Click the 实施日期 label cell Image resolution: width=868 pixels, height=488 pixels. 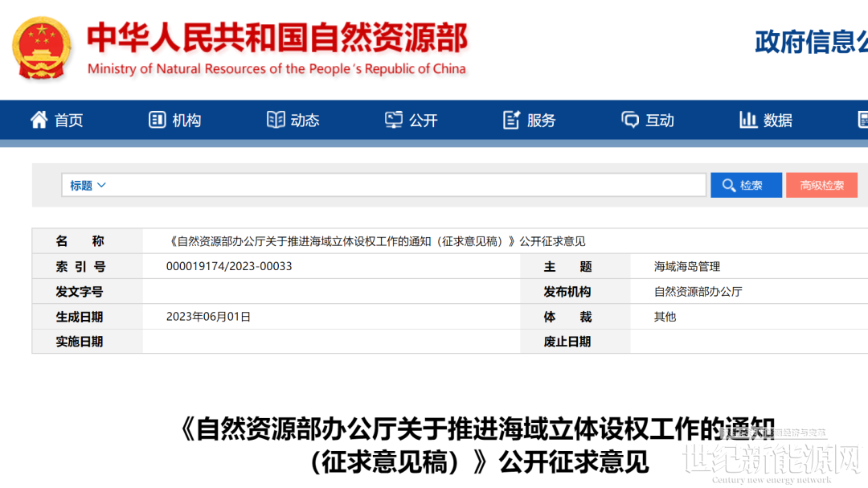(x=88, y=341)
